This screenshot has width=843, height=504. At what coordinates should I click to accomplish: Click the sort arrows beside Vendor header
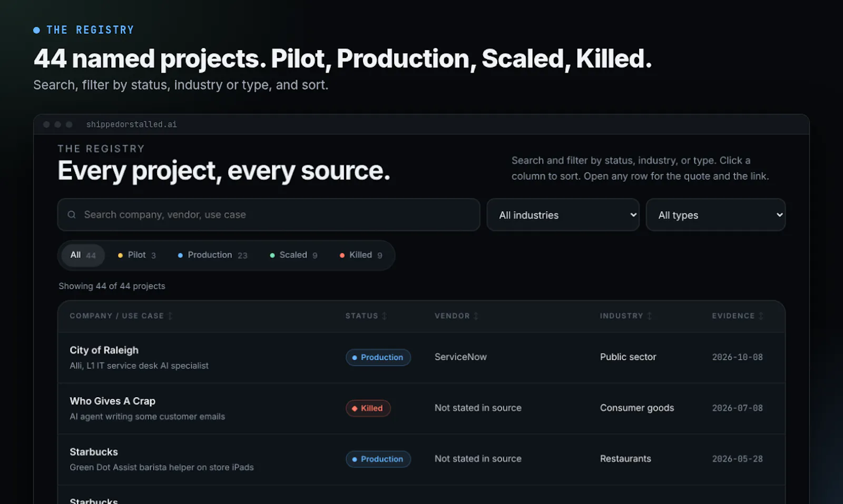click(476, 316)
